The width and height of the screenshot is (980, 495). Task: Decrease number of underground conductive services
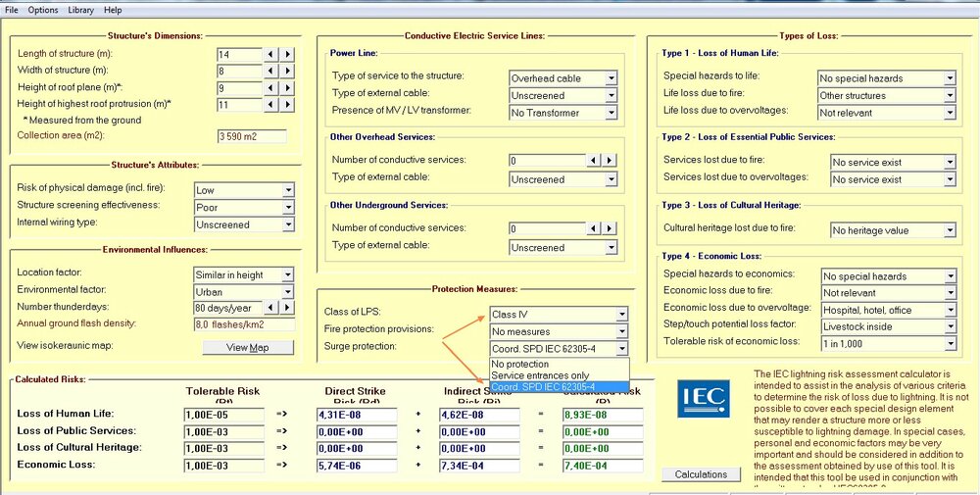click(593, 228)
